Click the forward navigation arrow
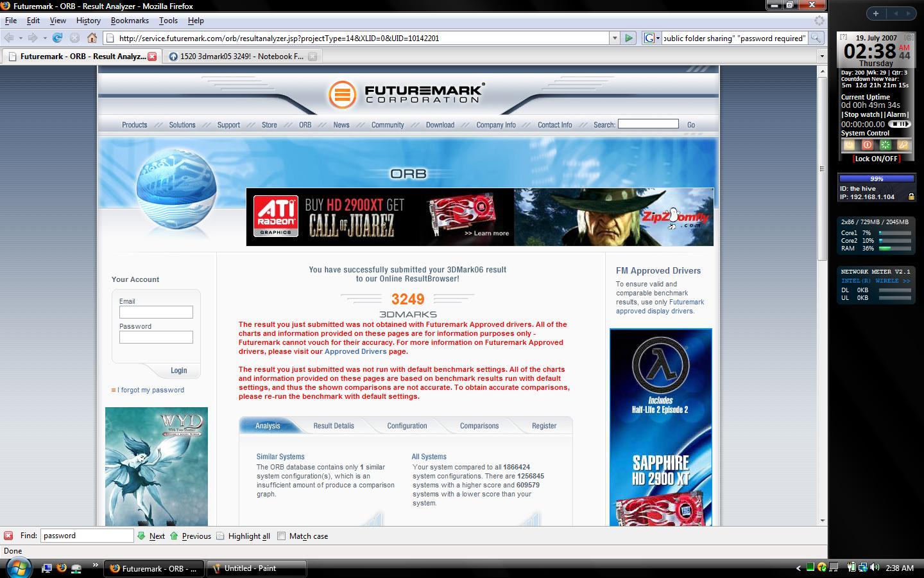Viewport: 924px width, 578px height. pyautogui.click(x=33, y=38)
